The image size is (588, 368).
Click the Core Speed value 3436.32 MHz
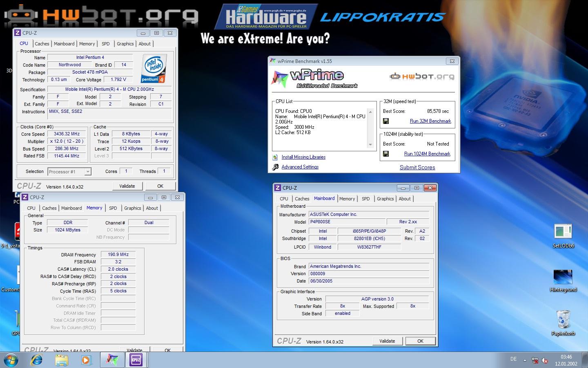pyautogui.click(x=67, y=134)
